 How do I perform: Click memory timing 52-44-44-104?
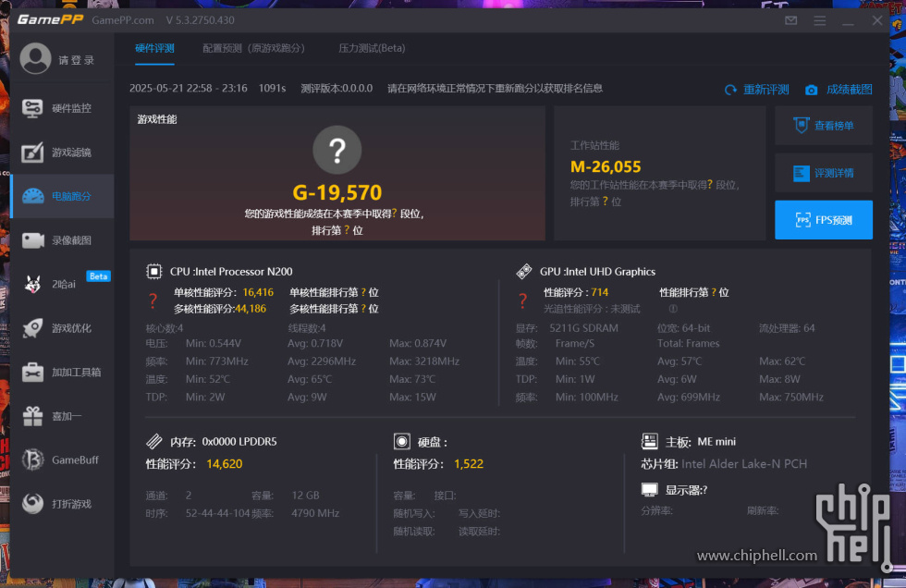pyautogui.click(x=218, y=513)
